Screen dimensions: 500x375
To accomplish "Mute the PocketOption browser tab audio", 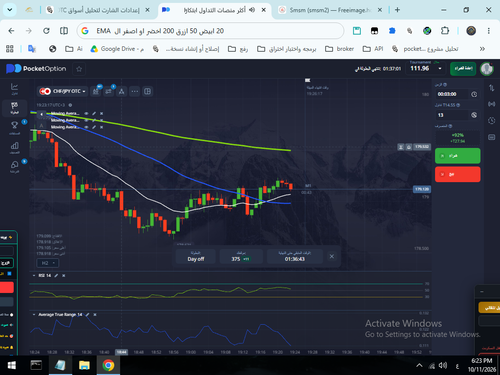I will 252,10.
